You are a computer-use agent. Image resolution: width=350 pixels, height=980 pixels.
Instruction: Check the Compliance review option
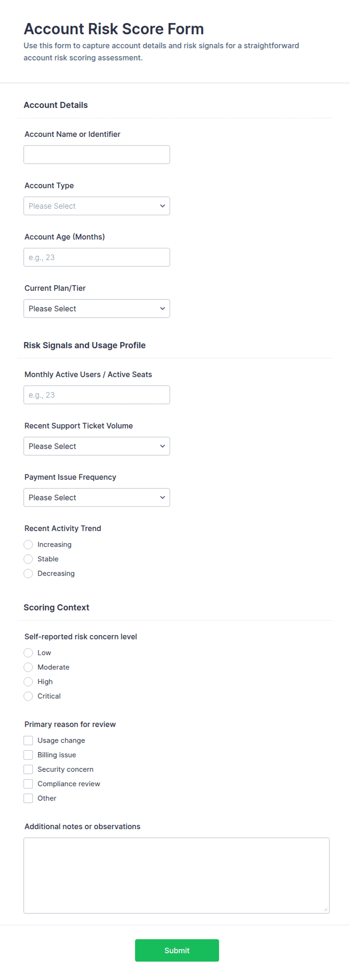28,784
